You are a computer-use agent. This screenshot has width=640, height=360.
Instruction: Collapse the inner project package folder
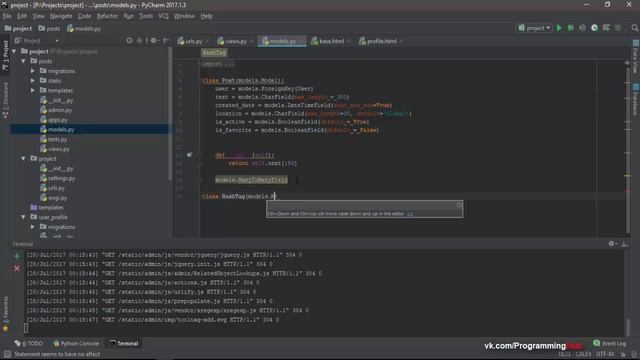pyautogui.click(x=24, y=159)
